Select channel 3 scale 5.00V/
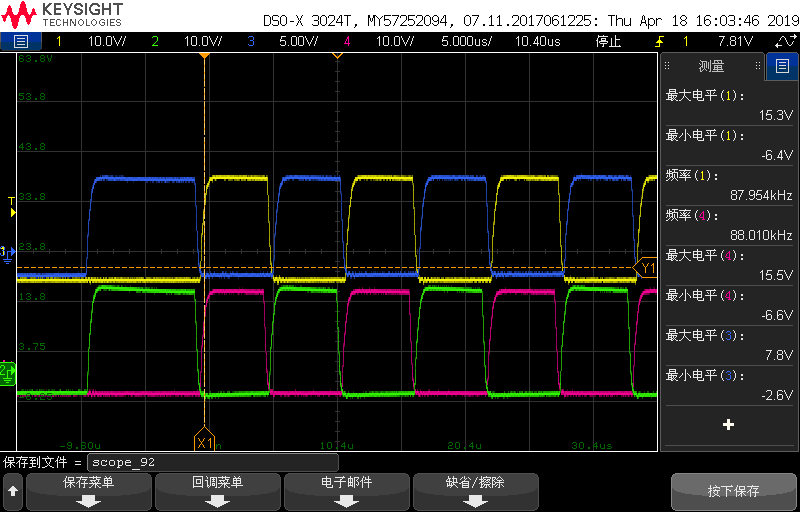 299,41
